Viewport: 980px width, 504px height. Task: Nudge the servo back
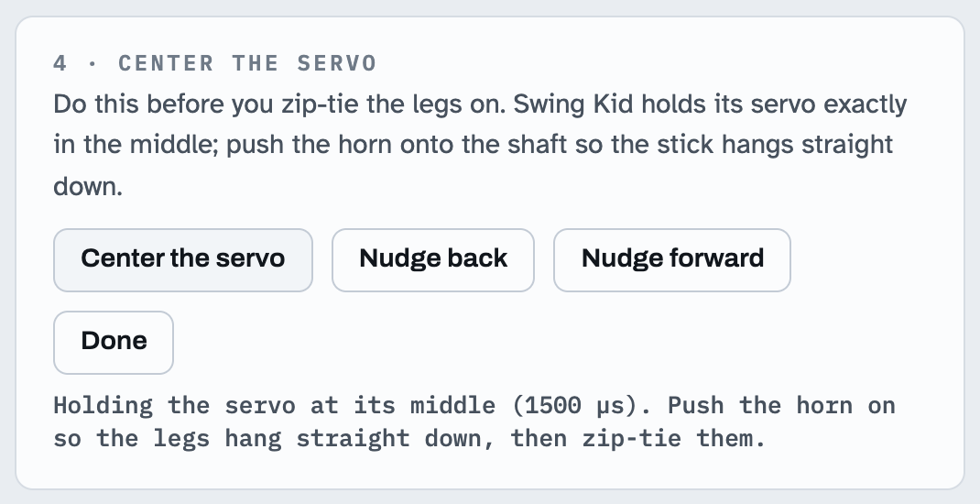coord(433,260)
